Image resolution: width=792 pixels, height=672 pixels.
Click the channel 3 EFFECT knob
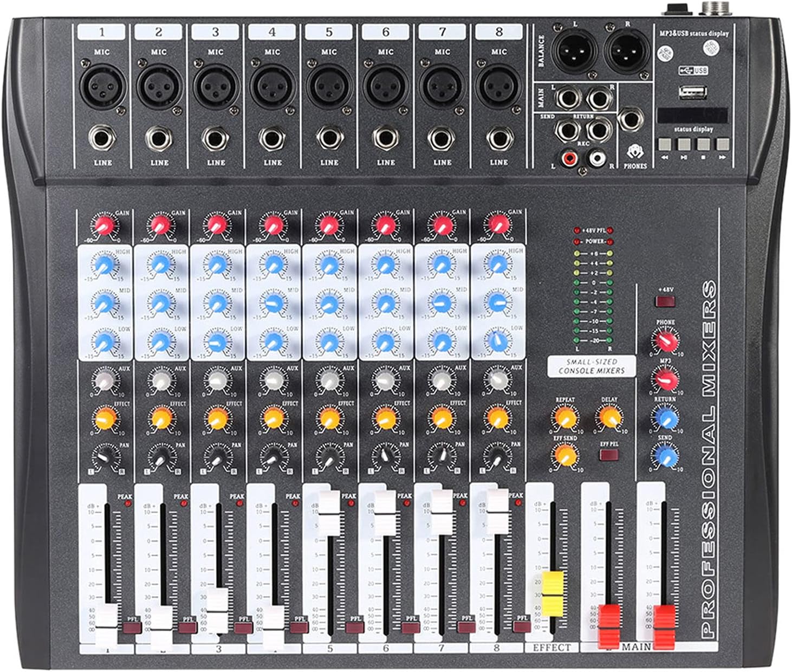tap(217, 418)
